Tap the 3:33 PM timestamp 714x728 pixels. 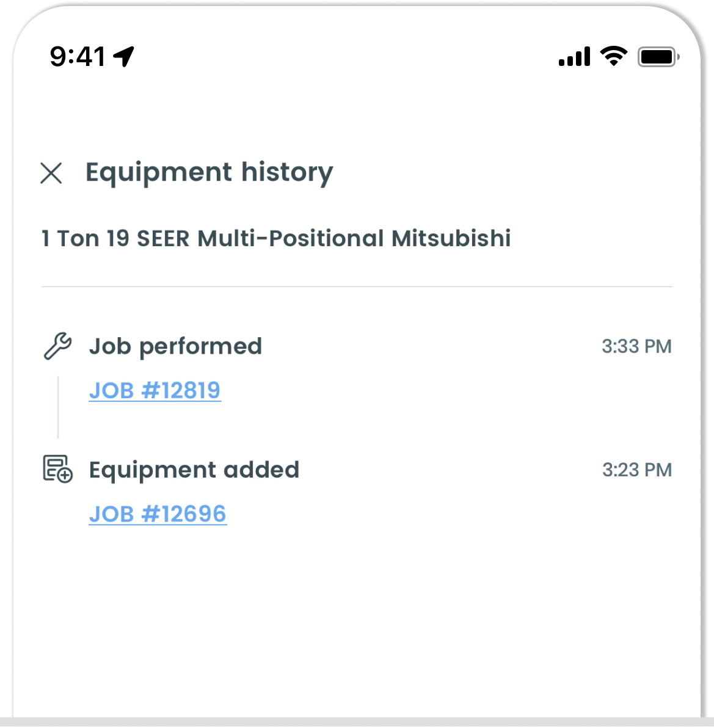click(636, 346)
